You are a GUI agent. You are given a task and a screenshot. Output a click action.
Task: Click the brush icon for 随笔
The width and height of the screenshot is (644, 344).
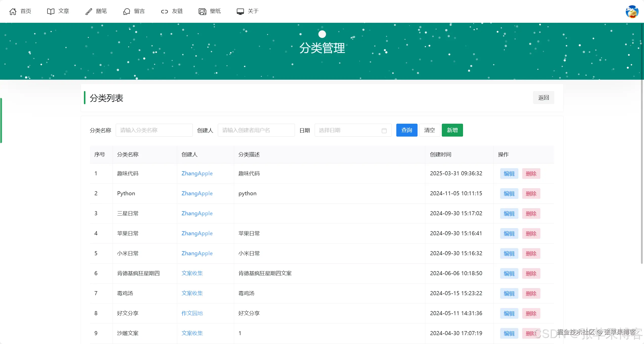pos(89,11)
